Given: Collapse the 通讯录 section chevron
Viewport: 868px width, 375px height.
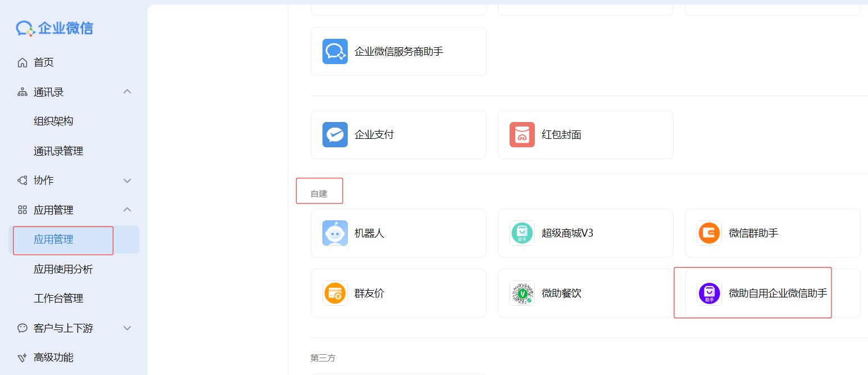Looking at the screenshot, I should (128, 92).
